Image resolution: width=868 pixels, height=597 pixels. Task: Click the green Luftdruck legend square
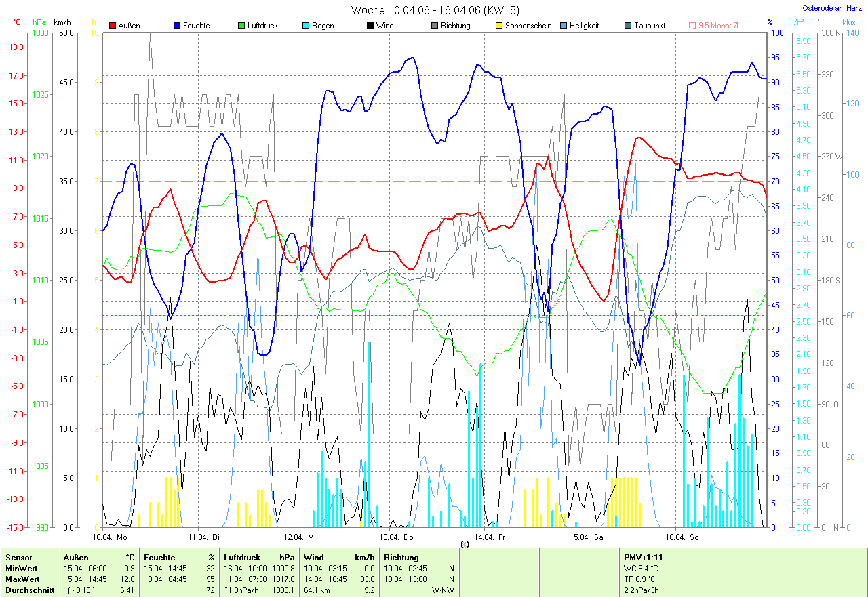tap(241, 26)
